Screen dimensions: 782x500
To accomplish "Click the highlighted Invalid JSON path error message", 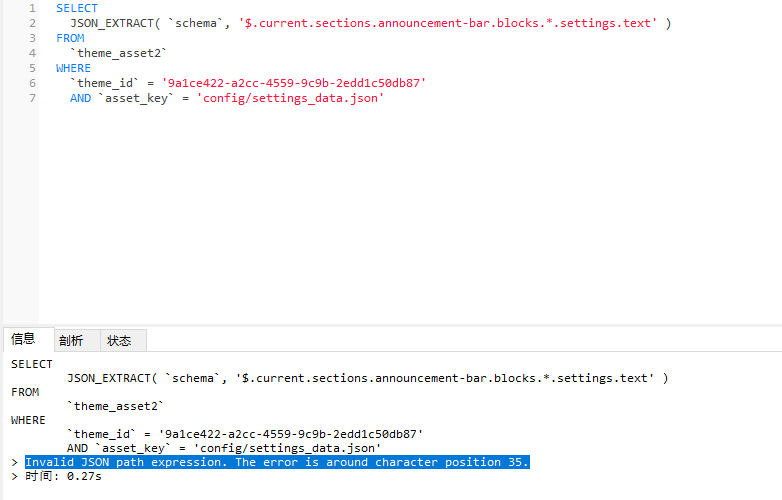I will (276, 462).
